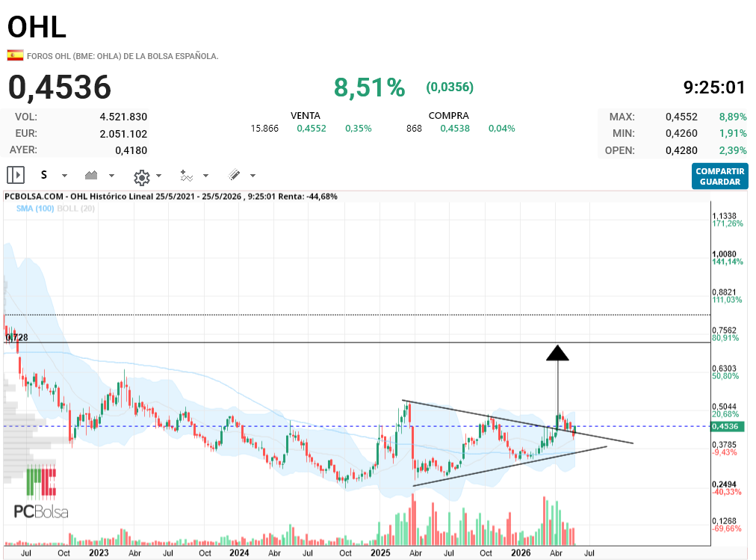Image resolution: width=756 pixels, height=560 pixels.
Task: Click the 8,51% change percentage
Action: click(x=369, y=87)
